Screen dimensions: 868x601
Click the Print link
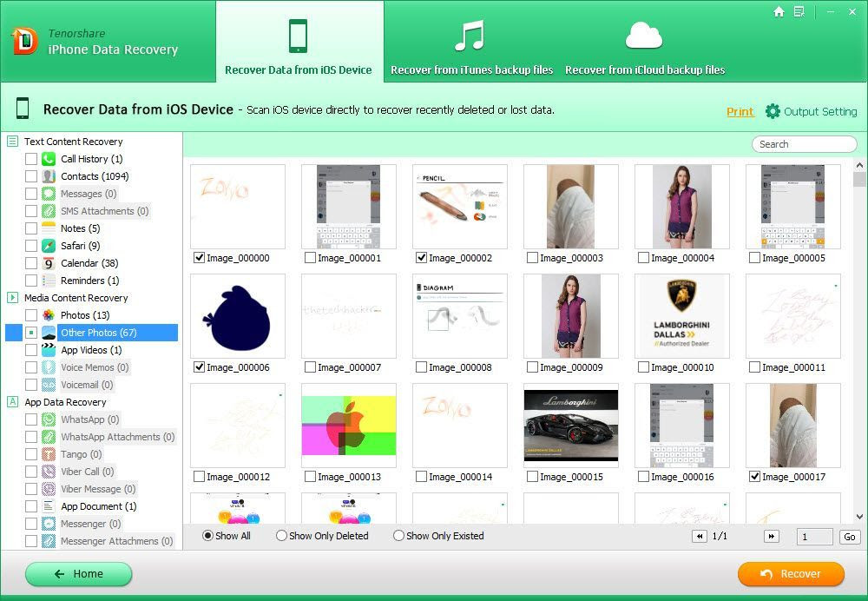tap(740, 111)
